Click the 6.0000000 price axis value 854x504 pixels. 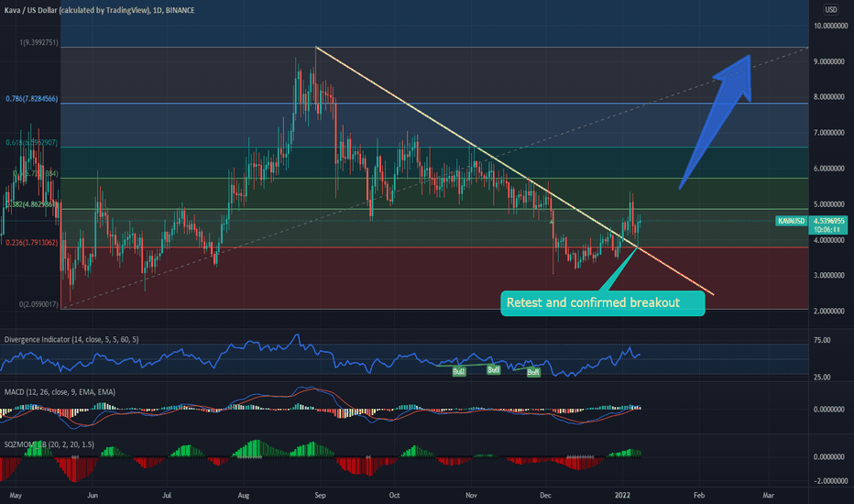click(830, 169)
